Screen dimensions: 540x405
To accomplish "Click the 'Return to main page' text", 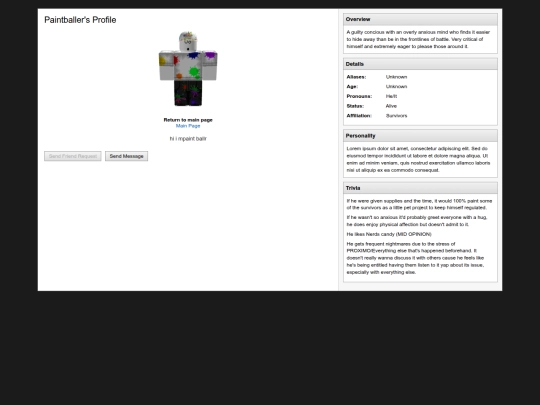I will pos(188,120).
